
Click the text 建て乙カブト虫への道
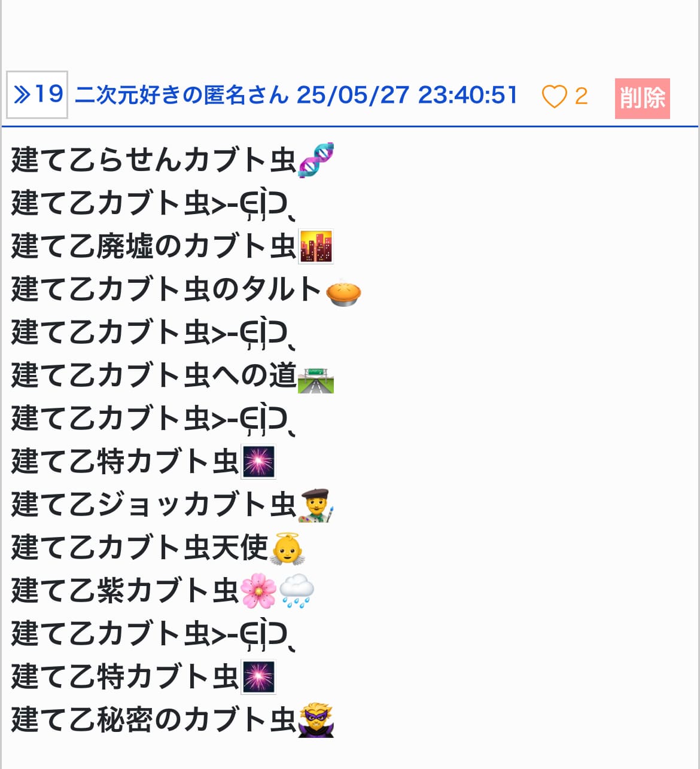pyautogui.click(x=154, y=376)
